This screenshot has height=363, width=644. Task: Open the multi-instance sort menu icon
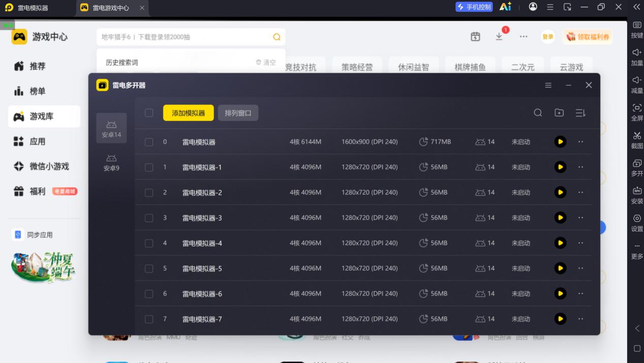coord(580,113)
